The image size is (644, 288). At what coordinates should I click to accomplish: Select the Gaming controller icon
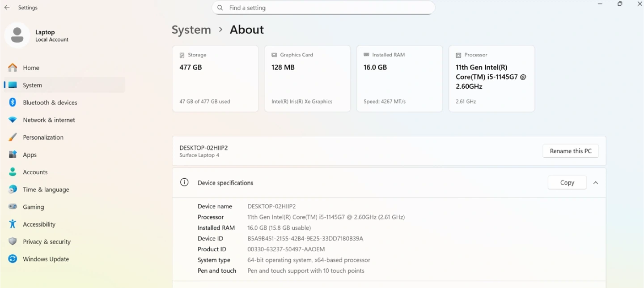13,207
